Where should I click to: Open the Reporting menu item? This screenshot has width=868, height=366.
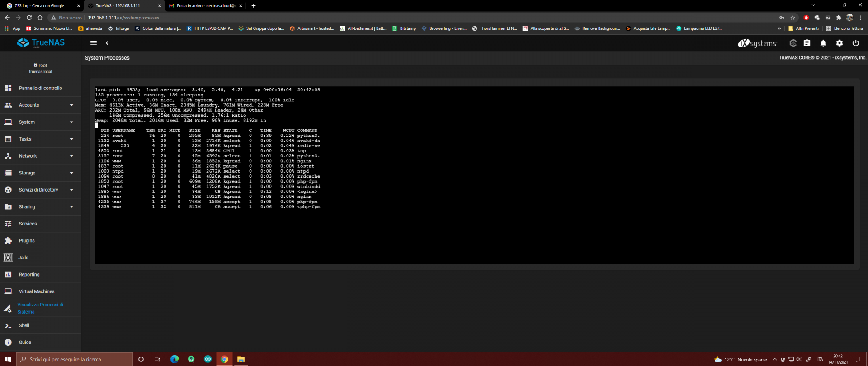coord(41,274)
